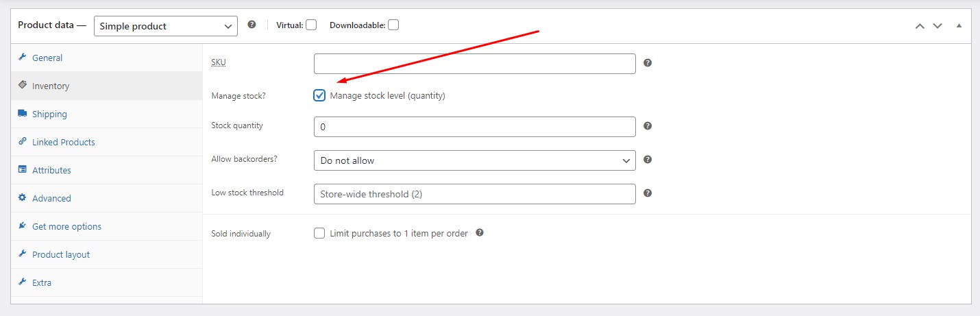Switch to the Shipping tab
Screen dimensions: 980x316
(x=49, y=114)
